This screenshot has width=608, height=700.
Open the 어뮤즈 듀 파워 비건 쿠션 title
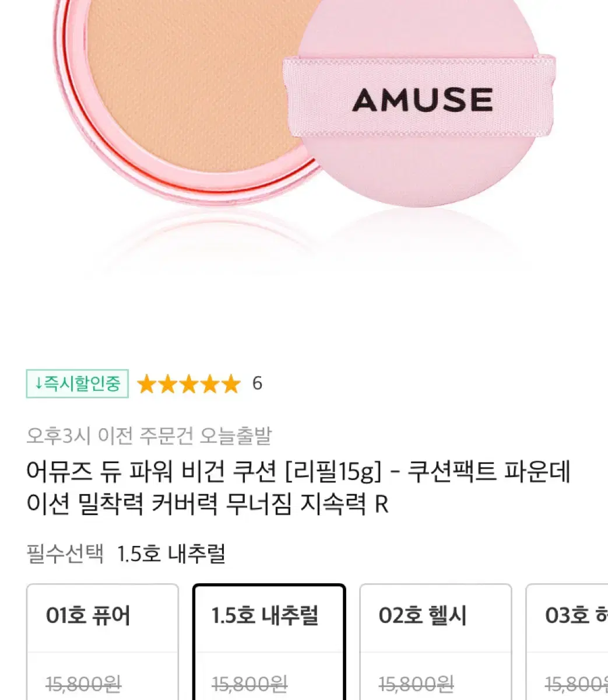coord(298,488)
